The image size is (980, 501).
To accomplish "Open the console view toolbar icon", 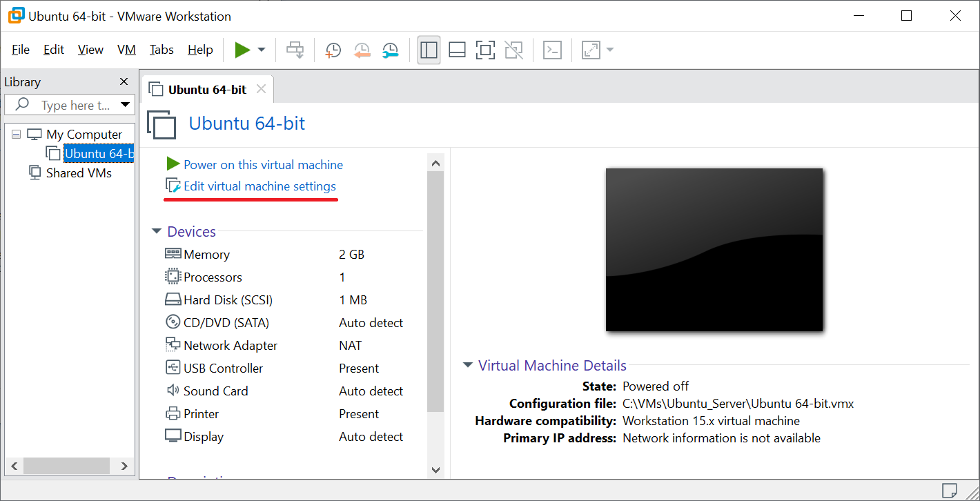I will (x=552, y=50).
